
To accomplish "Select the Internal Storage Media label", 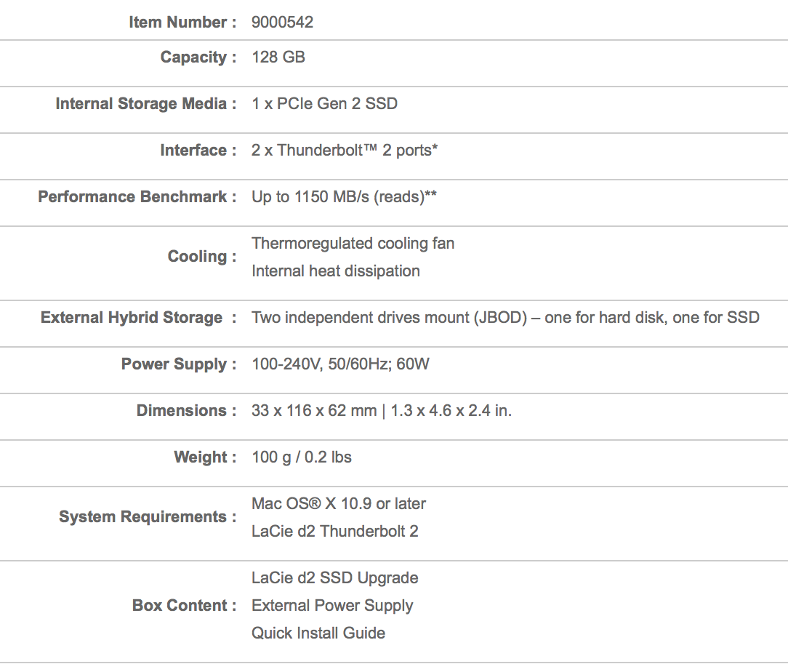I will 145,103.
